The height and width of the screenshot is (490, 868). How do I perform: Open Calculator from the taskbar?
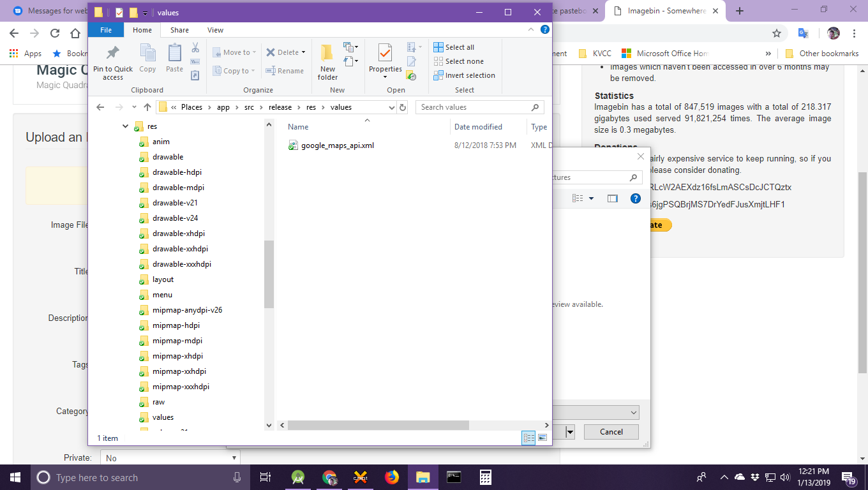pyautogui.click(x=485, y=477)
